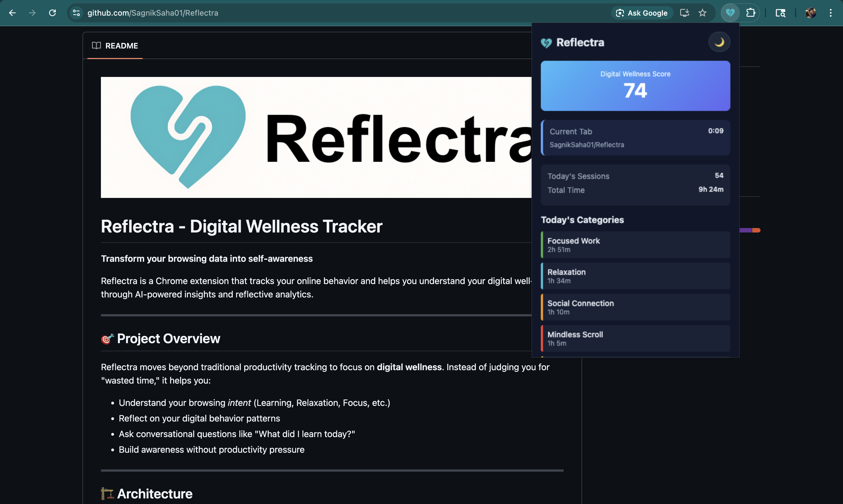Reload the GitHub page
The width and height of the screenshot is (843, 504).
52,13
